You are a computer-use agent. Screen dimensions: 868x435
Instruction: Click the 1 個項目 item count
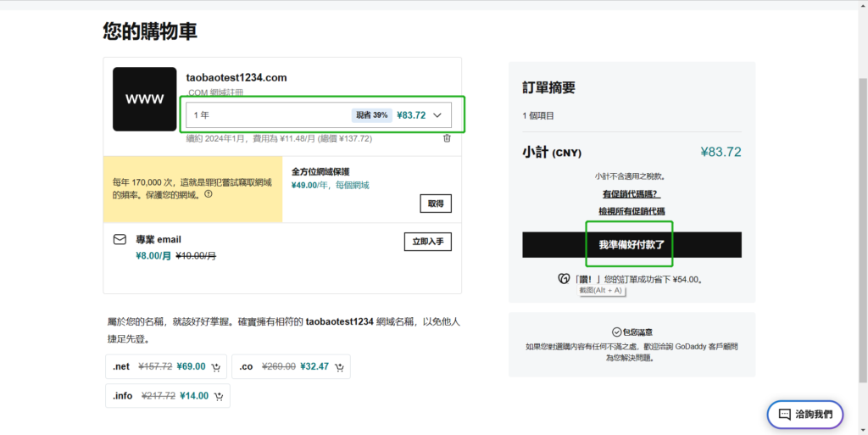pos(538,115)
